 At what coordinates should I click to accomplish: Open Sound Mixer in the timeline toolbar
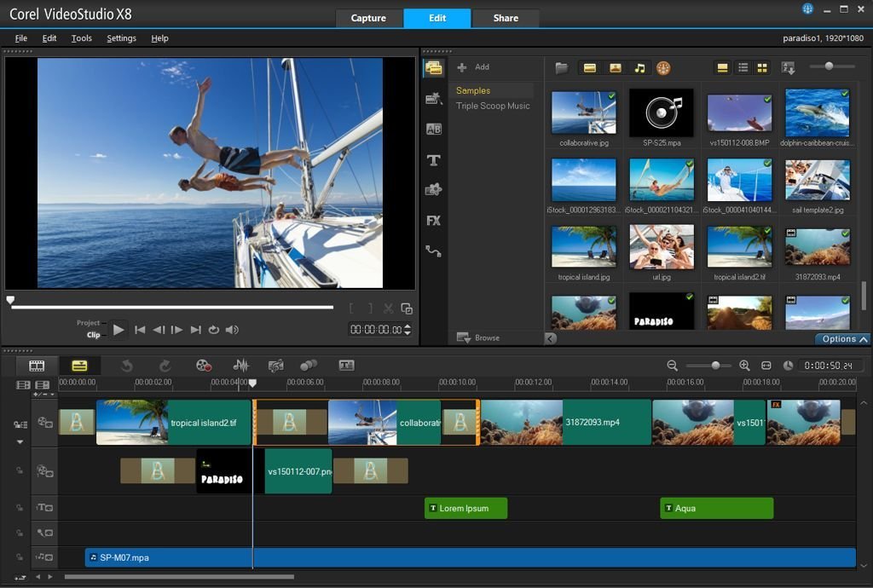pos(241,365)
